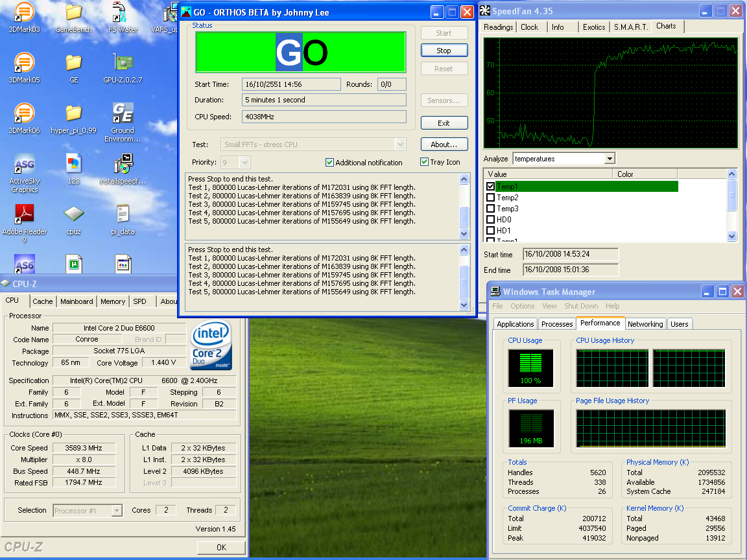
Task: Open the Processor #1 selection dropdown
Action: (117, 511)
